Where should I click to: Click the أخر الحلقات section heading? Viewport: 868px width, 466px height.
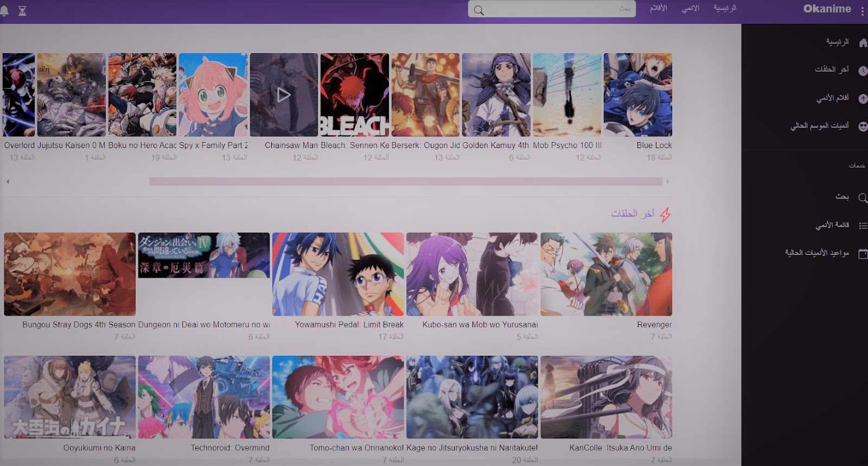pyautogui.click(x=633, y=214)
